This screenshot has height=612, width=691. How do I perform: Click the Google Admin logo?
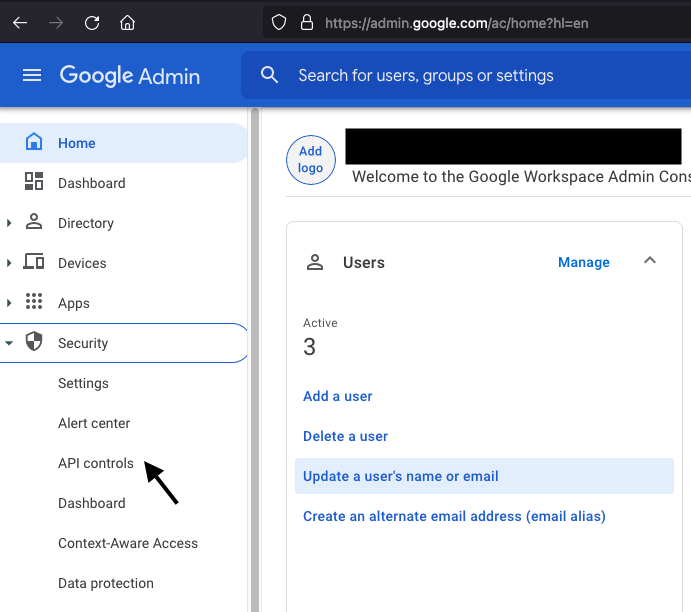(x=130, y=76)
